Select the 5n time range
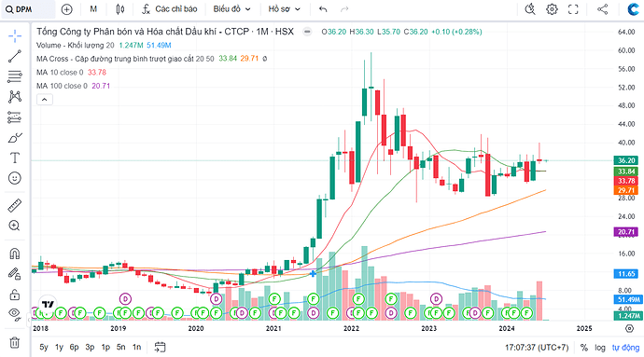 click(120, 347)
